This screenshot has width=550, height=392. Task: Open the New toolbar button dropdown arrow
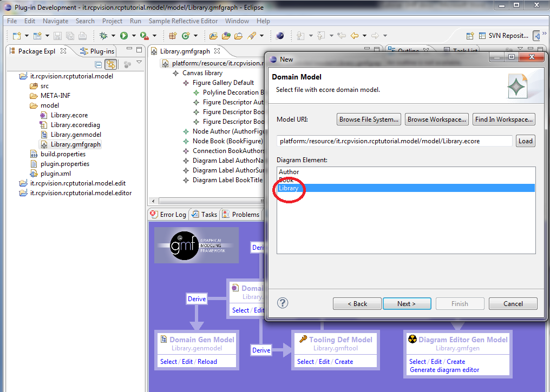25,36
